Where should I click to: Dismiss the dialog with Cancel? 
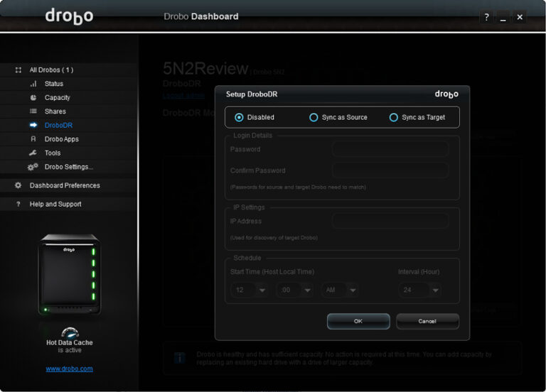[x=427, y=322]
